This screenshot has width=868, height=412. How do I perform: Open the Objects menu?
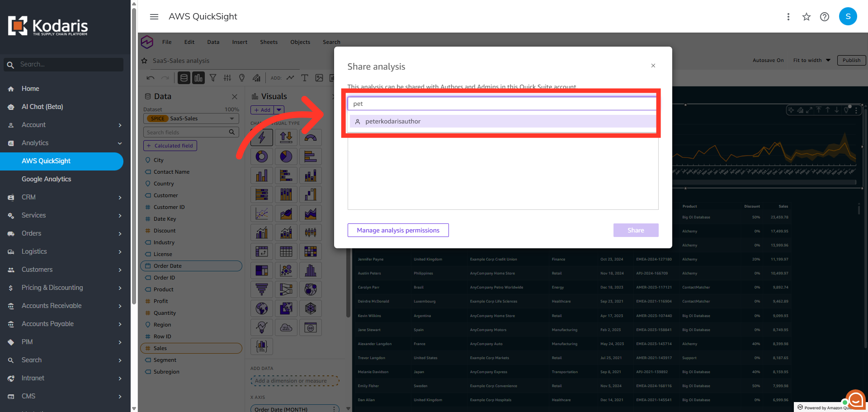coord(300,42)
